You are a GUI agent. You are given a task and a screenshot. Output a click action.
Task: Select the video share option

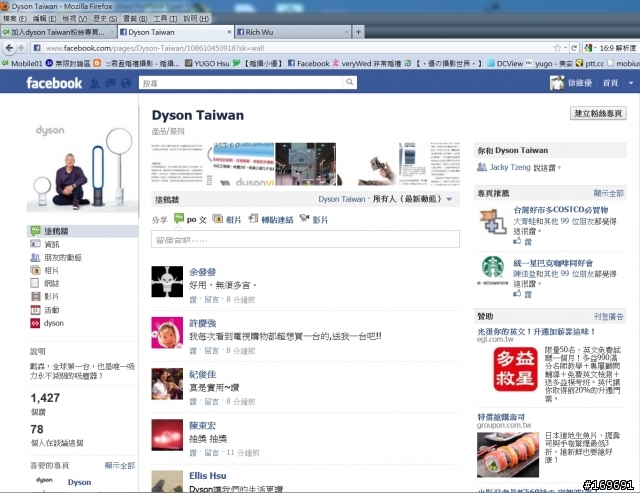pyautogui.click(x=313, y=219)
